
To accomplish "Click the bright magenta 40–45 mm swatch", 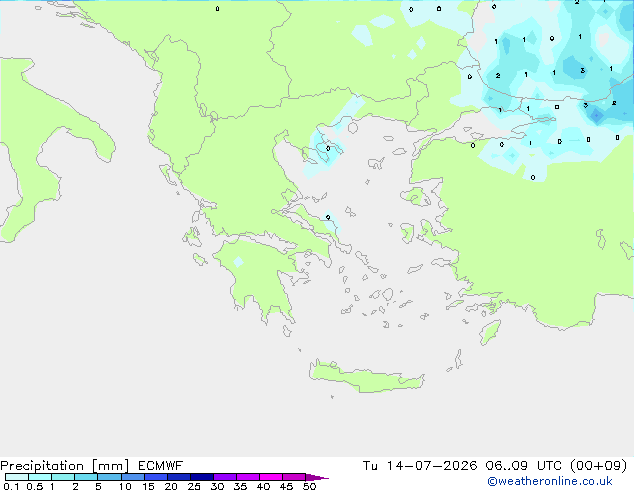I will click(271, 477).
